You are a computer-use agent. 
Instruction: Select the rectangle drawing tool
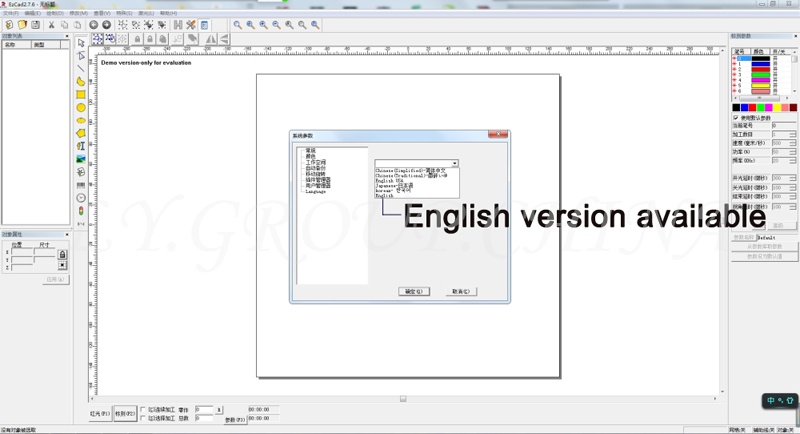click(81, 95)
